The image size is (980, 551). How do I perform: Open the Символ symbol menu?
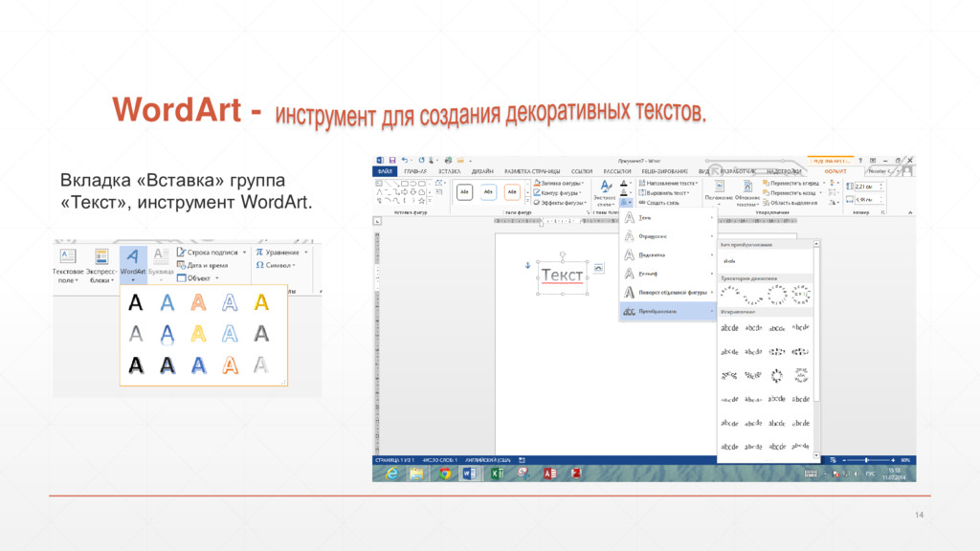click(276, 265)
